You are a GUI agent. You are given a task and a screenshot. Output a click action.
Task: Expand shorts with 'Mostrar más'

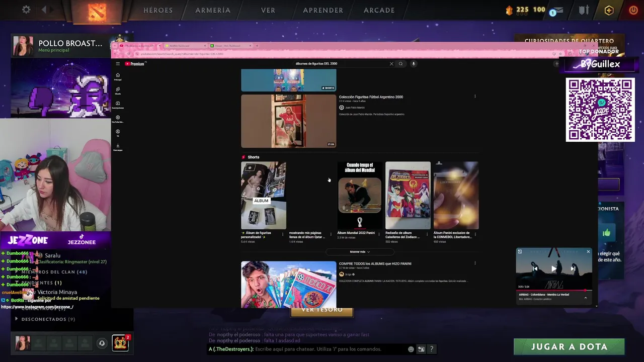coord(360,252)
